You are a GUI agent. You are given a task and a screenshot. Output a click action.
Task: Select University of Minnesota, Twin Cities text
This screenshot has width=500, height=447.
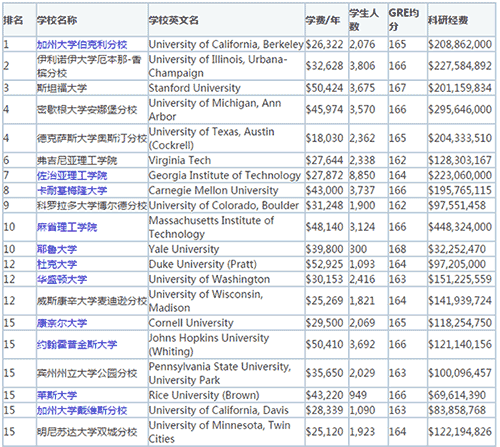219,432
